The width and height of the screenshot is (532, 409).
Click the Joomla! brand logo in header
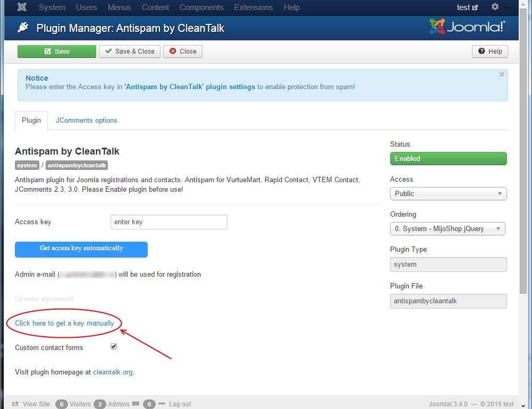(x=467, y=27)
